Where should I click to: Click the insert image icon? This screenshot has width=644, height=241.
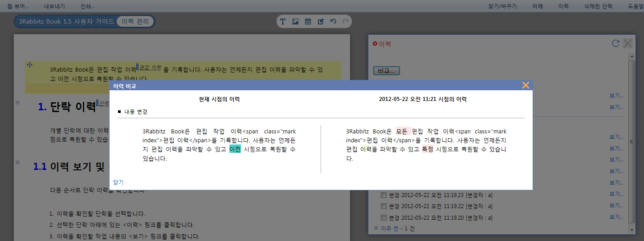coord(295,21)
